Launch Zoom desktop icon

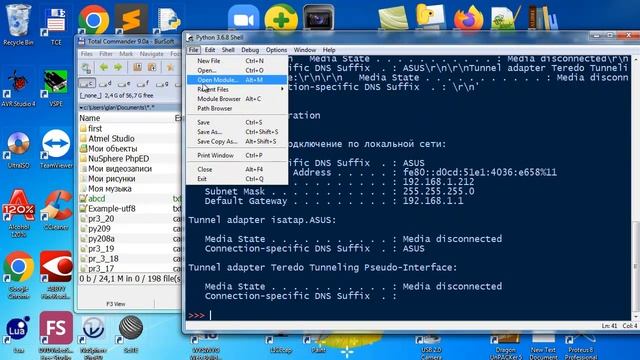pyautogui.click(x=243, y=19)
